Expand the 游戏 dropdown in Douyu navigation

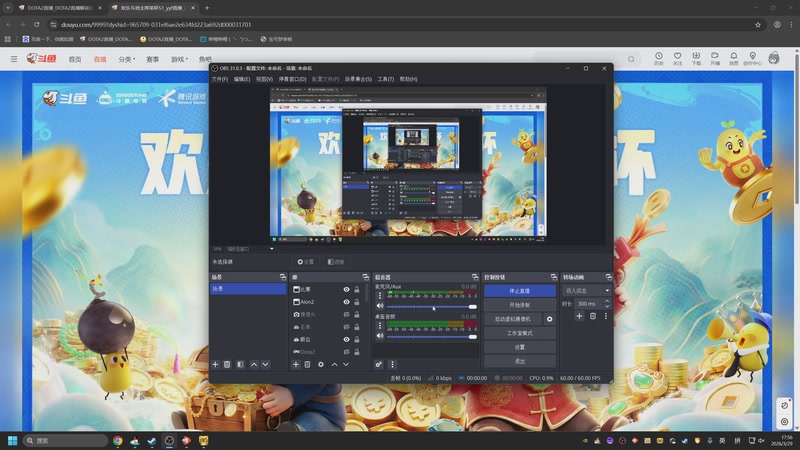[x=179, y=59]
